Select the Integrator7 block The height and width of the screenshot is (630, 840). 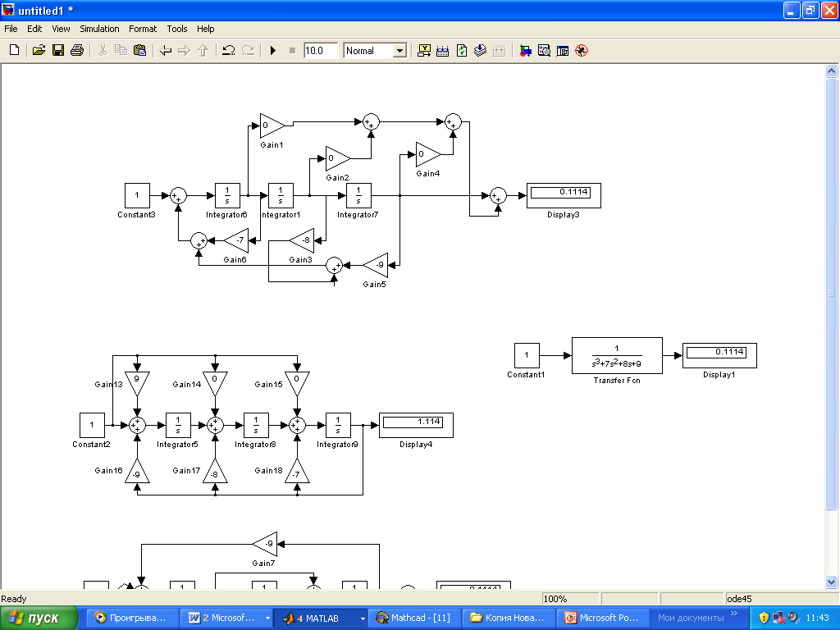358,195
